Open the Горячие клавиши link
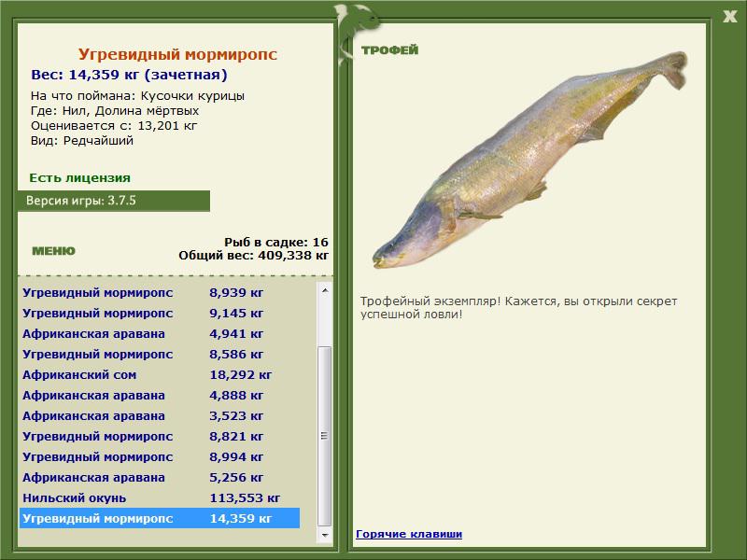Image resolution: width=747 pixels, height=560 pixels. pyautogui.click(x=409, y=534)
